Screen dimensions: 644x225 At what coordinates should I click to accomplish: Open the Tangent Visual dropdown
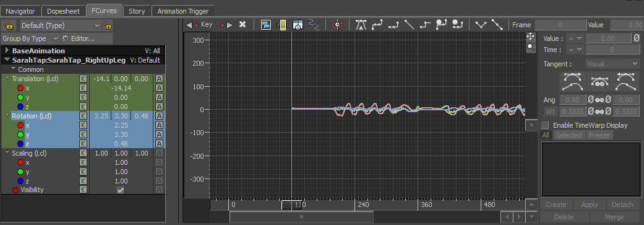pyautogui.click(x=612, y=64)
